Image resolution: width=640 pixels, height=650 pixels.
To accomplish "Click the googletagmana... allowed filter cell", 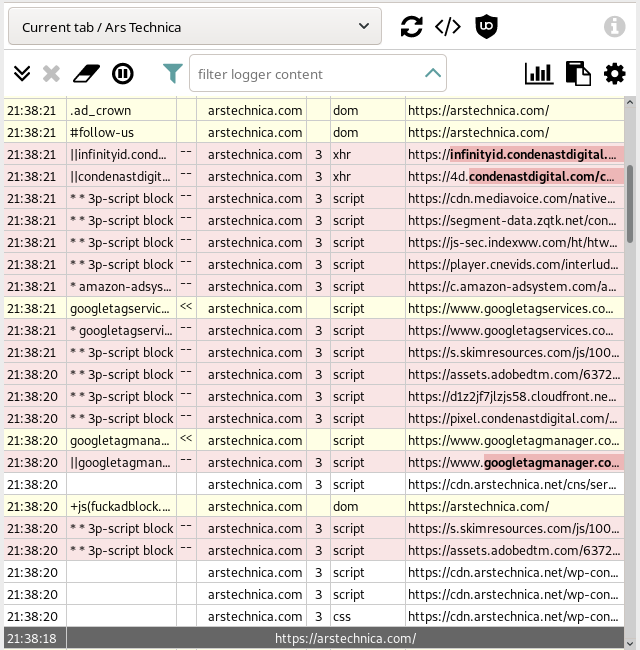I will coord(121,440).
